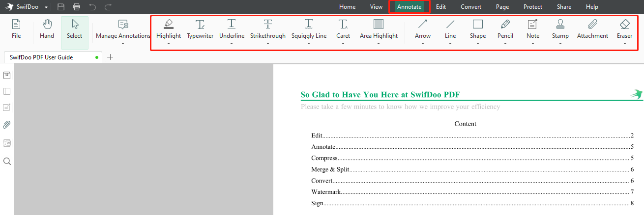
Task: Jump to Sign contents entry
Action: [x=472, y=203]
